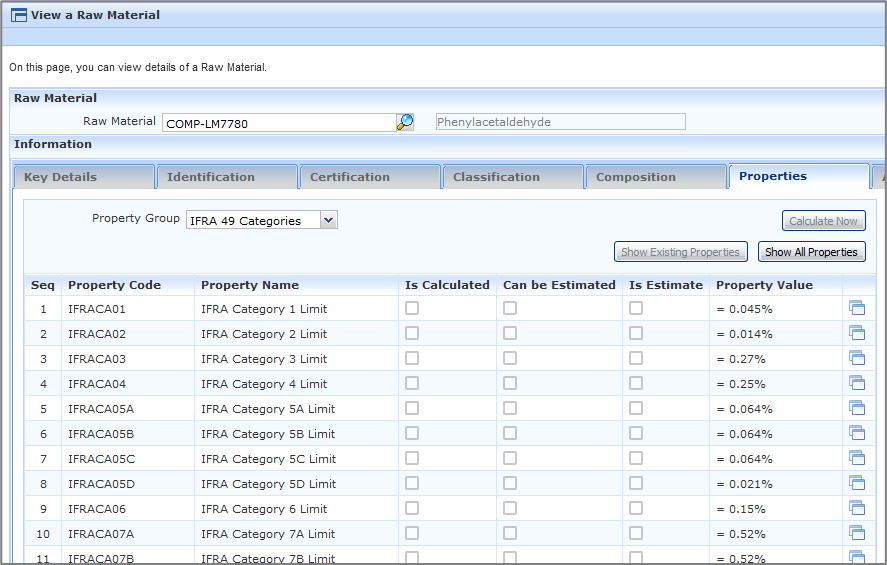
Task: Open details icon for IFRA Category 5C Limit row
Action: pos(857,458)
